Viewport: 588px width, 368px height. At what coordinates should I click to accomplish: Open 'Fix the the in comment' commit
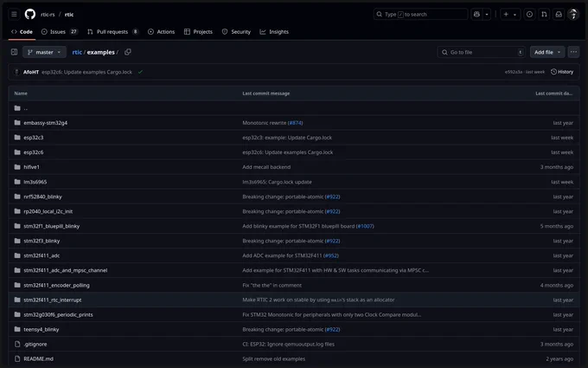[x=272, y=285]
